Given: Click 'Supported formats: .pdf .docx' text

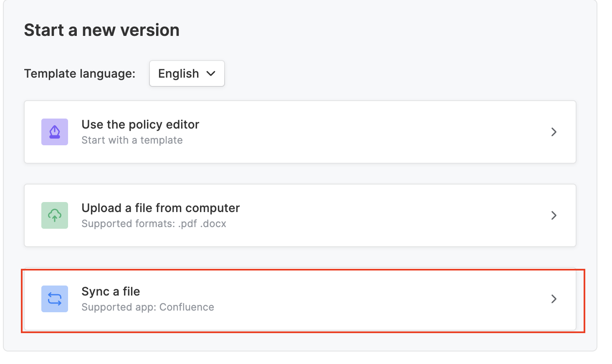Looking at the screenshot, I should pos(154,224).
